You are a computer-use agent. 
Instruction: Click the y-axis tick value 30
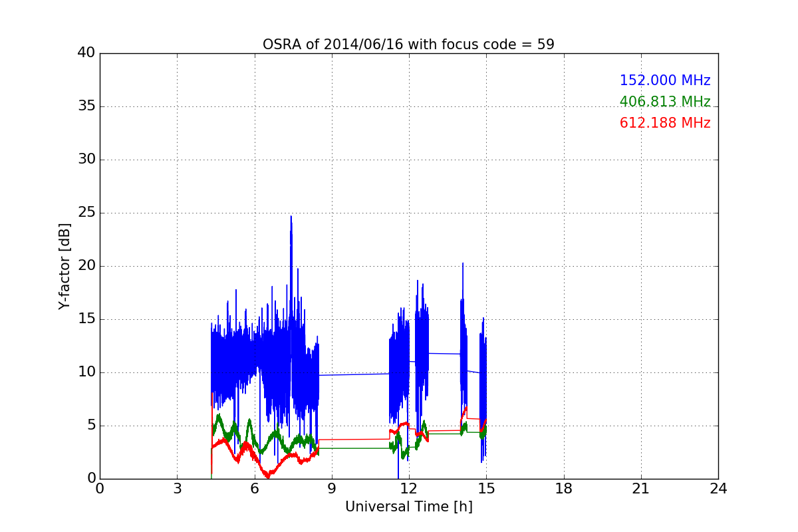point(86,160)
